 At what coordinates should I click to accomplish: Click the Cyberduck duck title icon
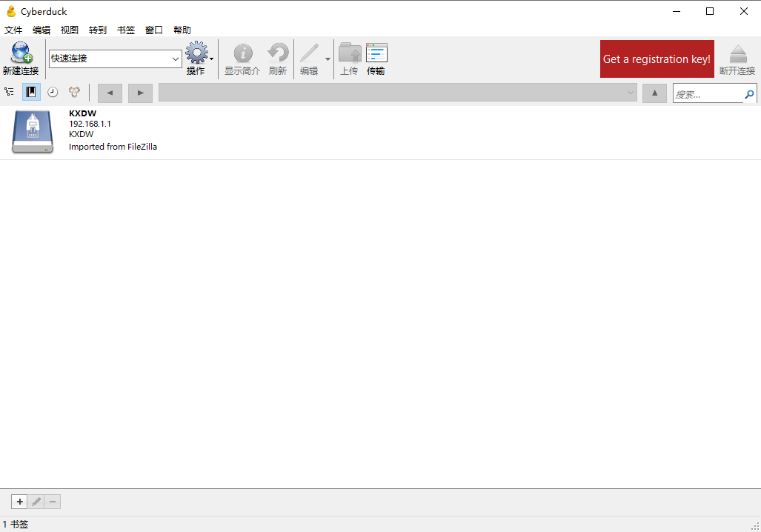(11, 11)
